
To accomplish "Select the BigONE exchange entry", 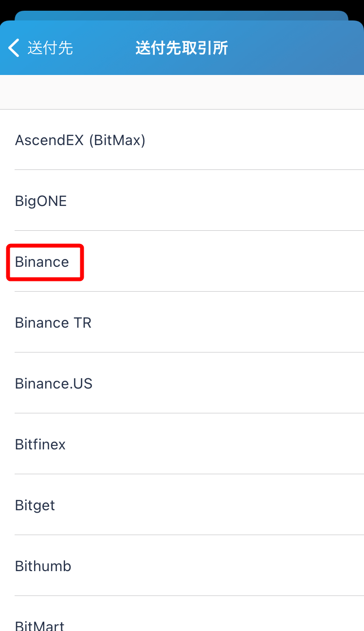I will 41,201.
